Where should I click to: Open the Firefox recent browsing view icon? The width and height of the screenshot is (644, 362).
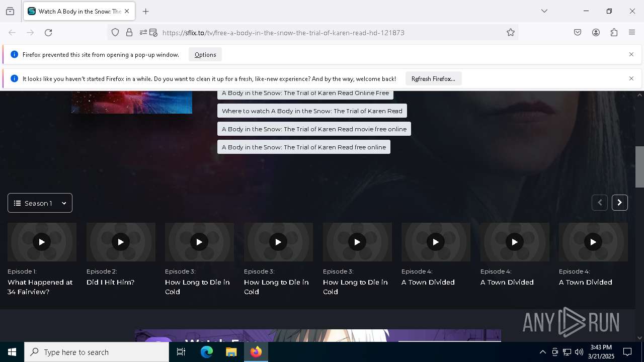10,11
